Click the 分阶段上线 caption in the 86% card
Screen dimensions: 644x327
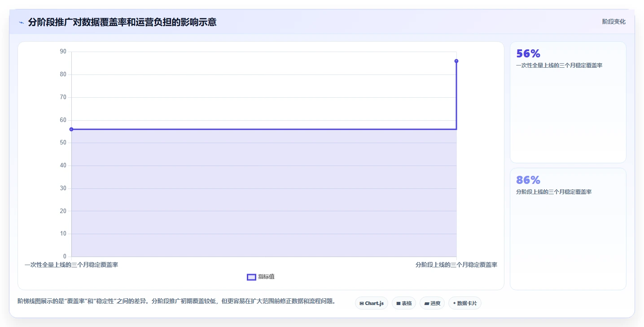554,192
